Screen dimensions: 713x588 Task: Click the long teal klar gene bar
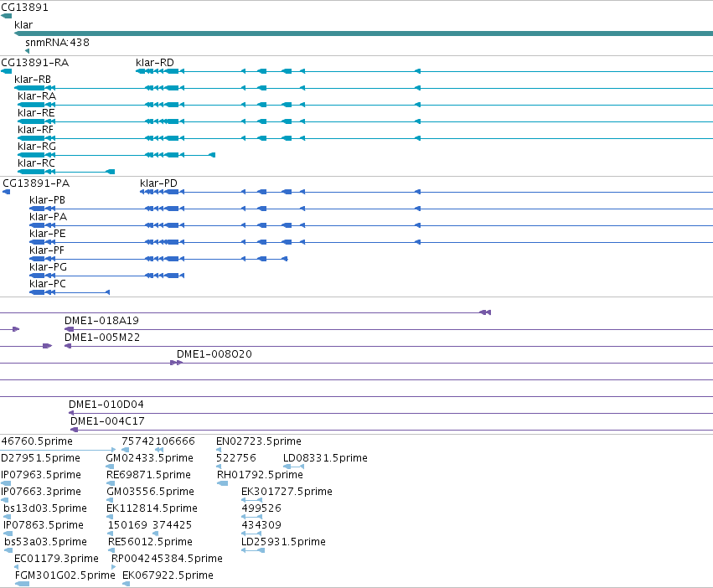point(364,34)
